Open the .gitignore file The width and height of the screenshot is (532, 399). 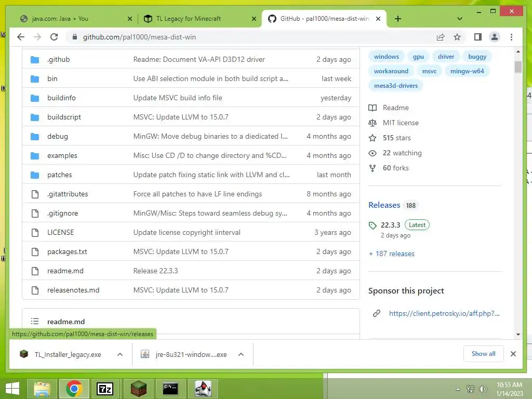click(62, 213)
